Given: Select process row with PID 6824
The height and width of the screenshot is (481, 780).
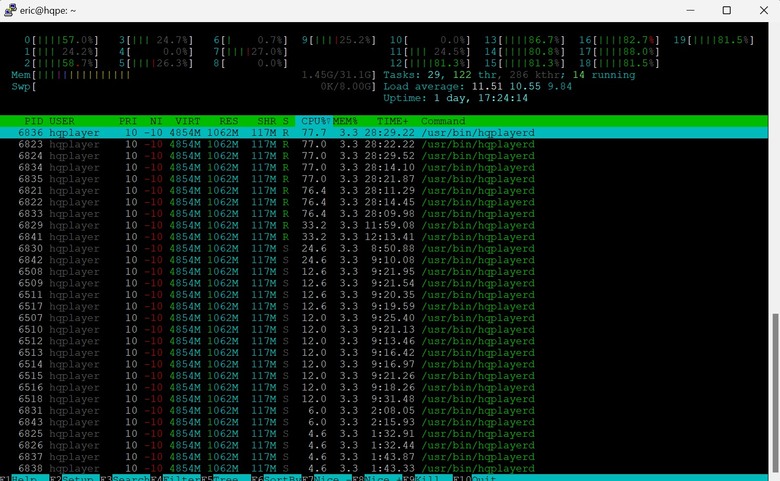Looking at the screenshot, I should [x=384, y=156].
